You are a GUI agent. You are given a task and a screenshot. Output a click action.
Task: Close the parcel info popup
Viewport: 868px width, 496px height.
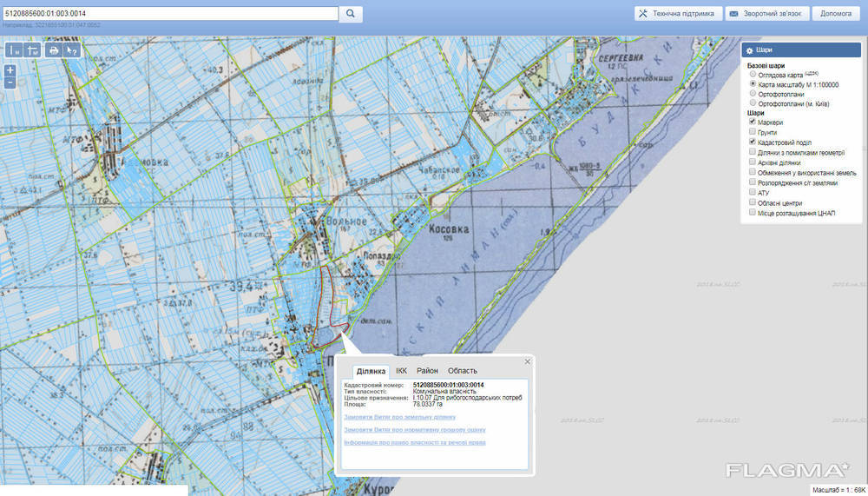527,361
